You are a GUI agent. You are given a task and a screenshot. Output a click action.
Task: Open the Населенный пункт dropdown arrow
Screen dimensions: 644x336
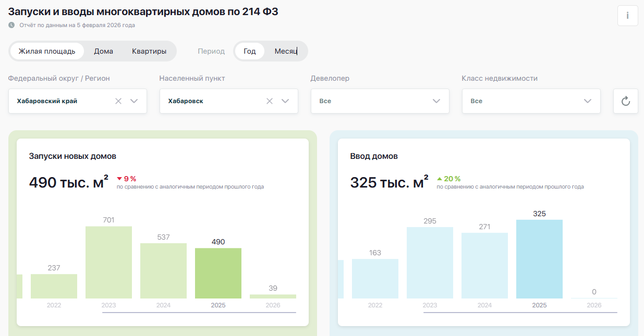point(285,101)
